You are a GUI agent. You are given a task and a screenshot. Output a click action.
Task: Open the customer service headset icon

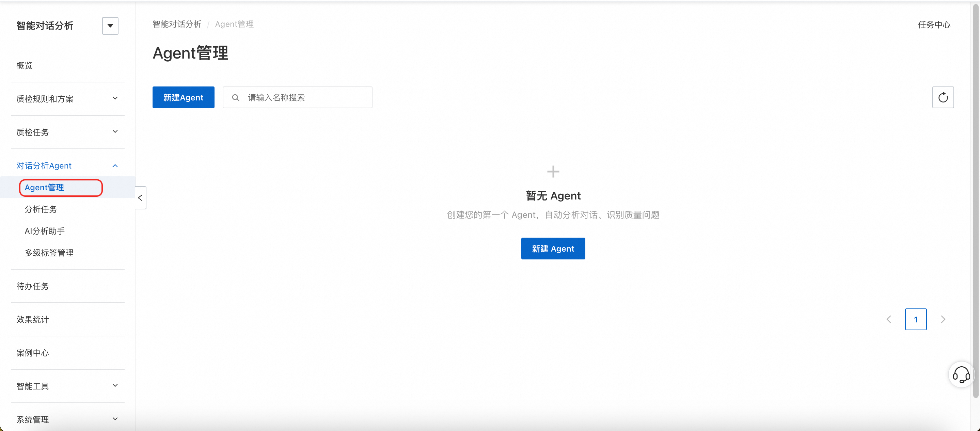(961, 375)
